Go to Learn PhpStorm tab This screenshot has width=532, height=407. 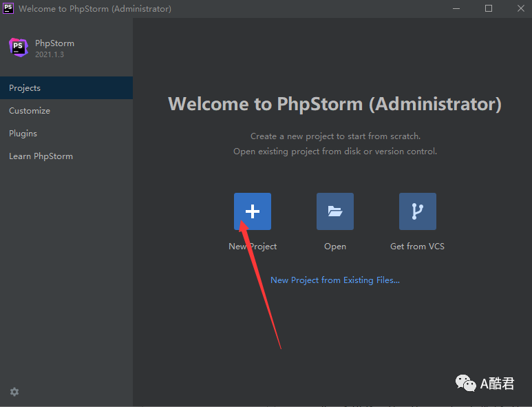(x=67, y=156)
